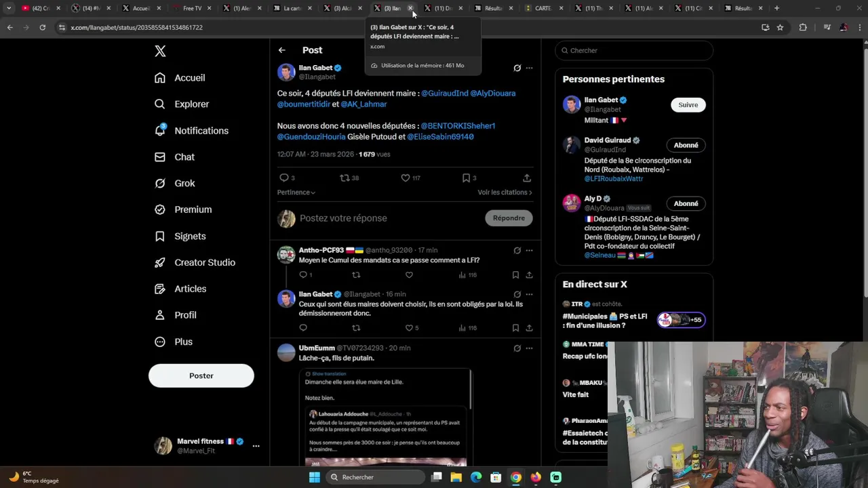Reply to Antho-PCF93's comment
The image size is (868, 488).
[x=303, y=275]
